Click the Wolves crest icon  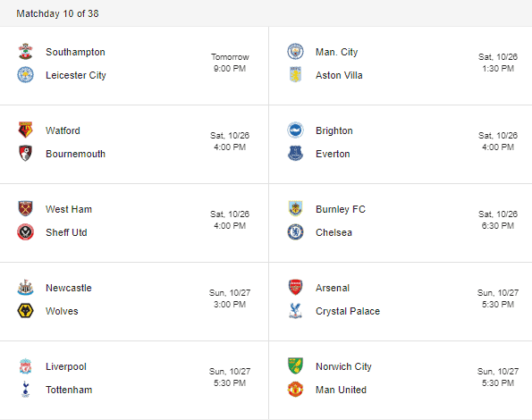coord(25,311)
